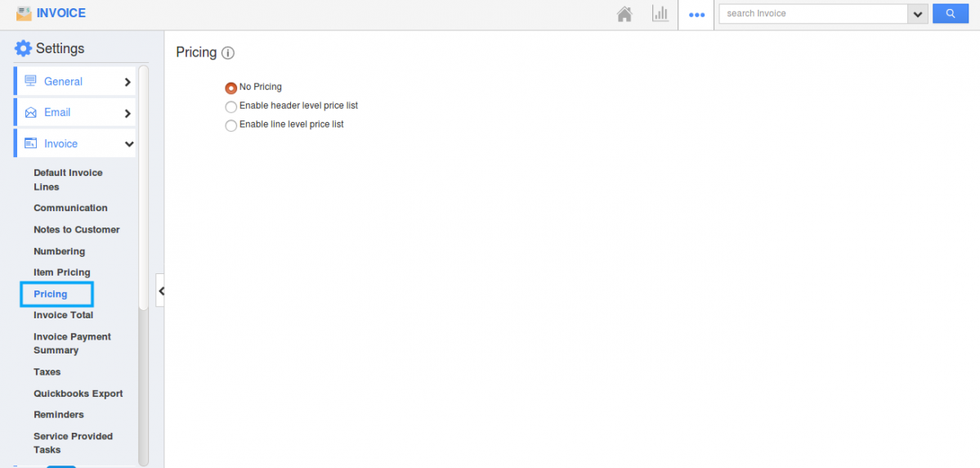
Task: Open Invoice Payment Summary settings
Action: click(x=73, y=344)
